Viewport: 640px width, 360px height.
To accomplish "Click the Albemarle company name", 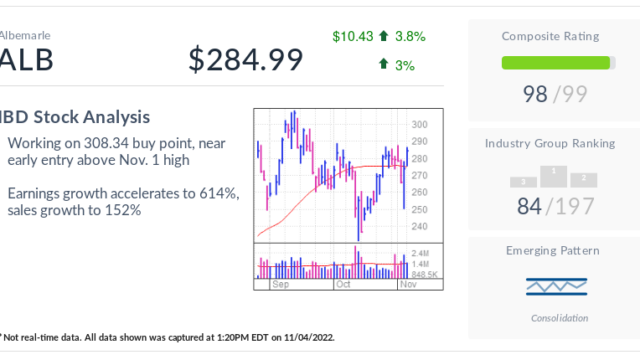I will [x=25, y=36].
